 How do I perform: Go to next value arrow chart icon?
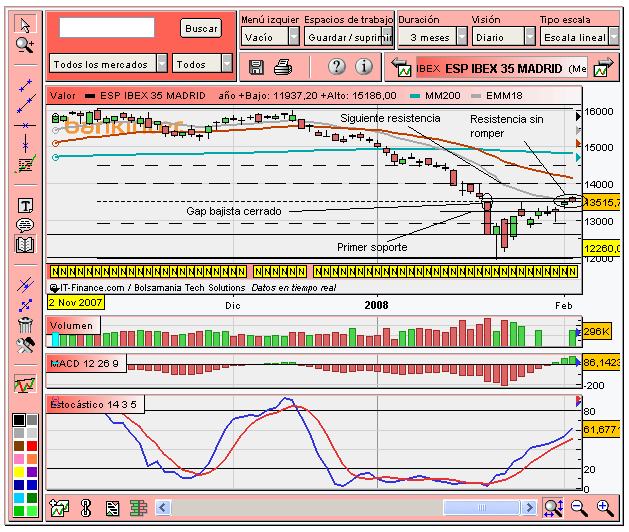(603, 67)
